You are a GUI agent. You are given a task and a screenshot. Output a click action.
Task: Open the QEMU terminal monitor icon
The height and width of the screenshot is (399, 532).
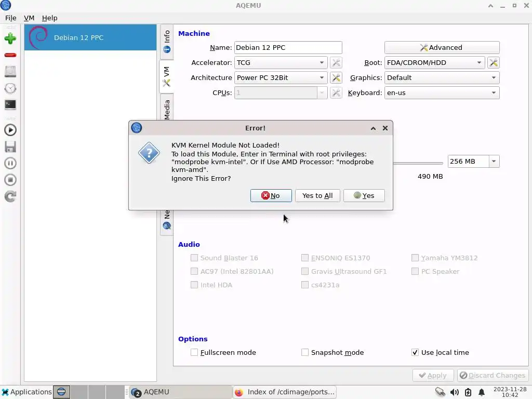click(x=10, y=105)
